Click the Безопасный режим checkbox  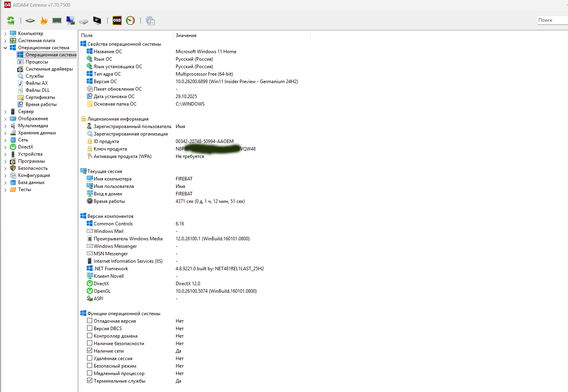[x=90, y=366]
